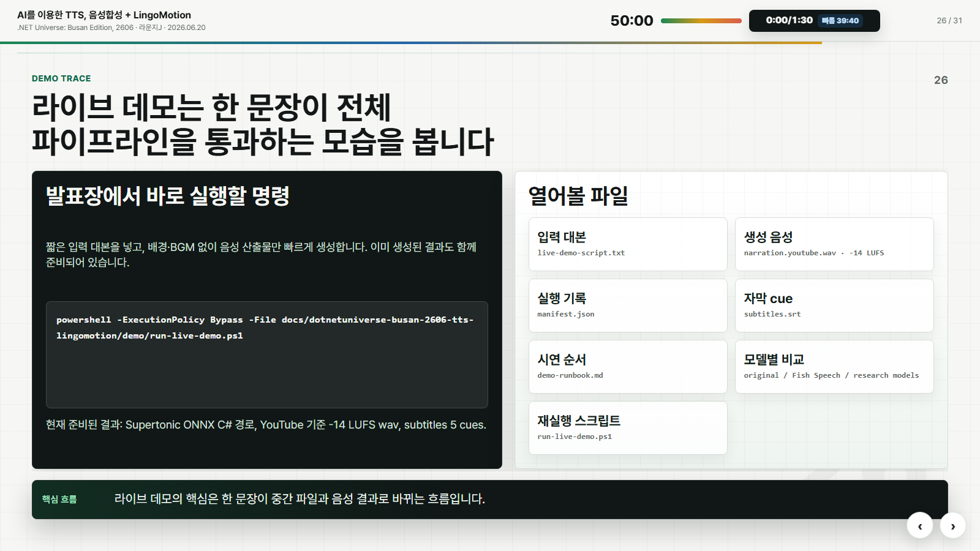
Task: Click the 라이브 데모의 핵심은 footer sentence
Action: 300,499
